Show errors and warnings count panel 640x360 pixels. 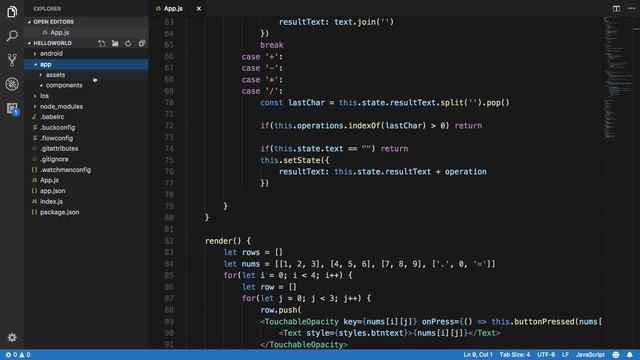click(x=18, y=355)
